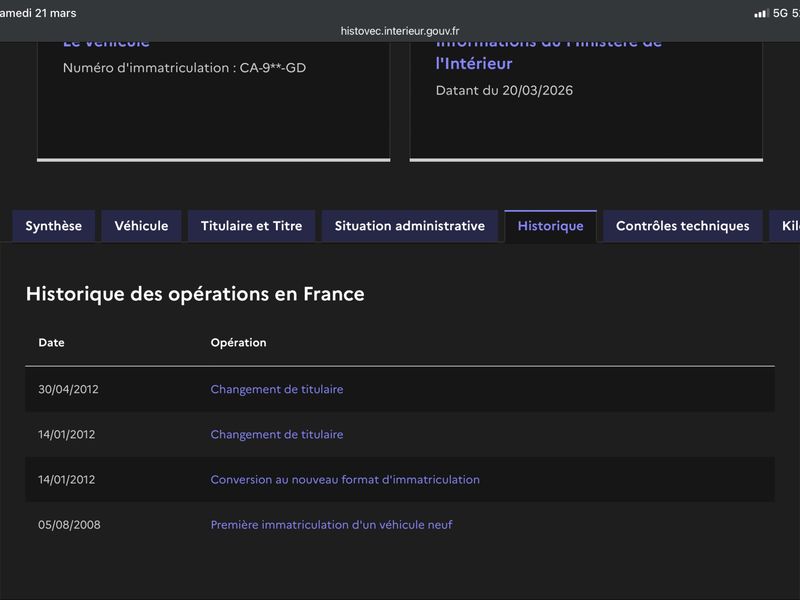Tap the cellular signal strength icon
800x600 pixels.
761,13
